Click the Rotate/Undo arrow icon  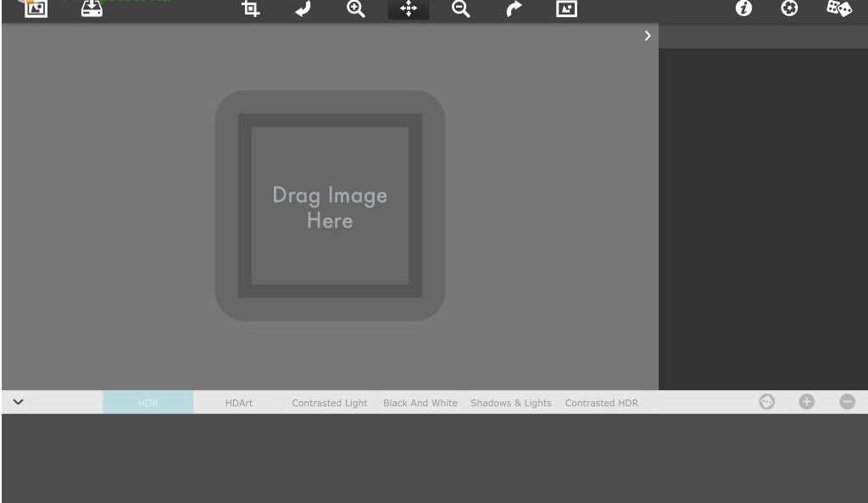coord(303,10)
